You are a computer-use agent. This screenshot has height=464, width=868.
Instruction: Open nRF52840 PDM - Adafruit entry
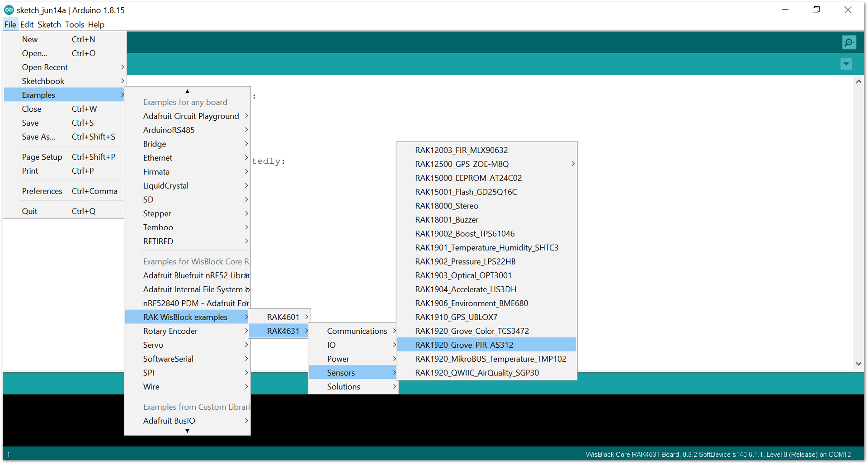pos(187,303)
